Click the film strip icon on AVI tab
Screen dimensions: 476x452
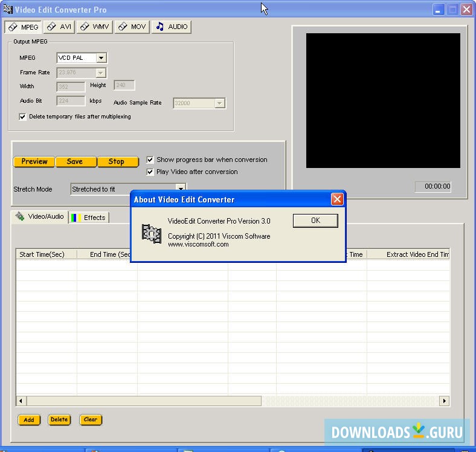pyautogui.click(x=51, y=27)
